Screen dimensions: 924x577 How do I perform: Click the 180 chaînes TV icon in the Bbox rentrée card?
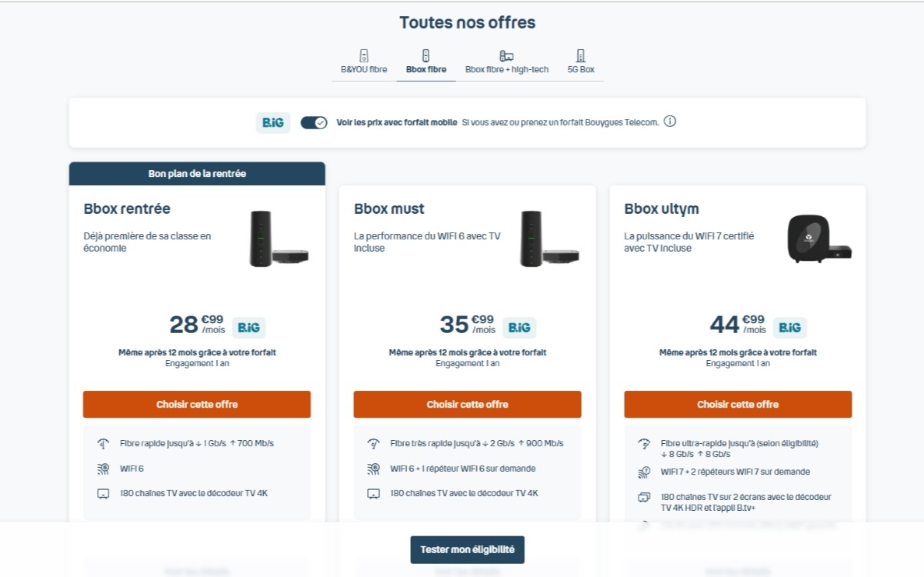coord(105,493)
